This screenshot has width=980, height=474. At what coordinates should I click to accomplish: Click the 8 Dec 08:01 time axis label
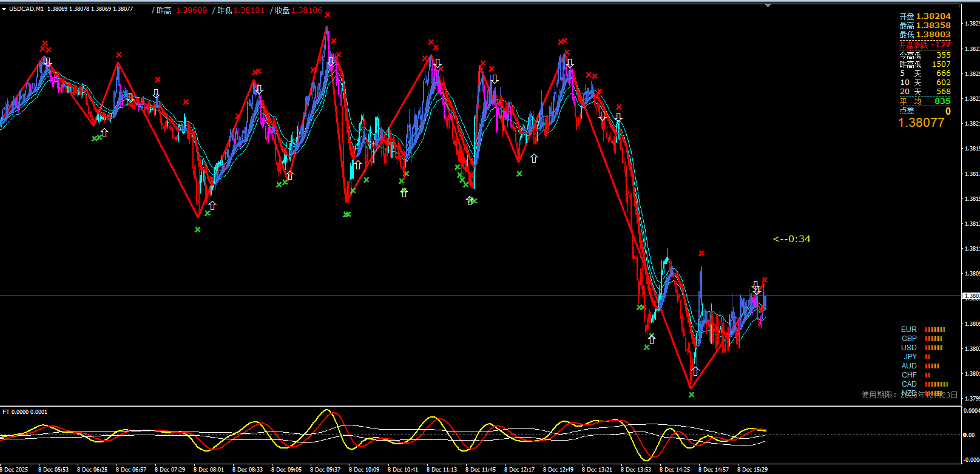pyautogui.click(x=209, y=469)
